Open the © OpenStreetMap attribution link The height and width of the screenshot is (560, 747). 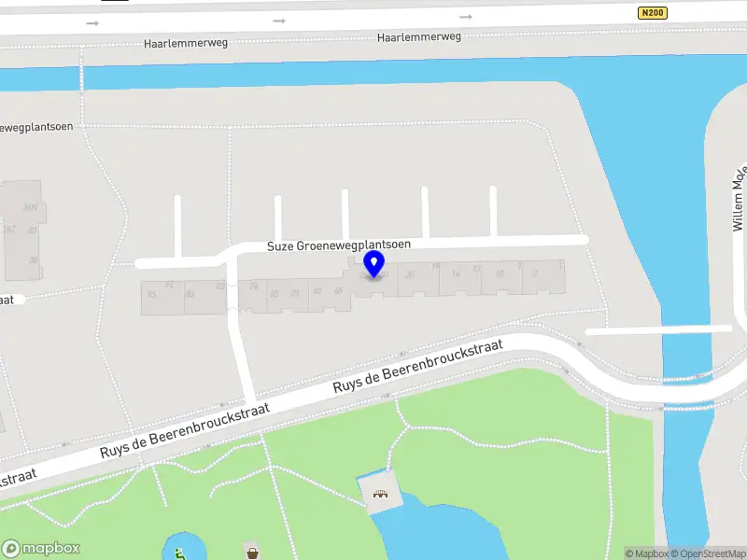pos(709,553)
